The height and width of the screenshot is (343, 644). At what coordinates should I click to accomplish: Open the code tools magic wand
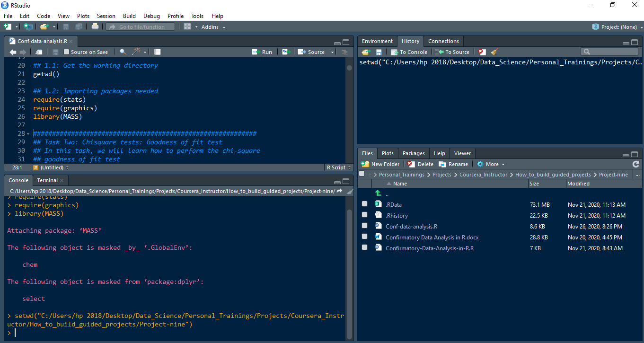point(136,52)
